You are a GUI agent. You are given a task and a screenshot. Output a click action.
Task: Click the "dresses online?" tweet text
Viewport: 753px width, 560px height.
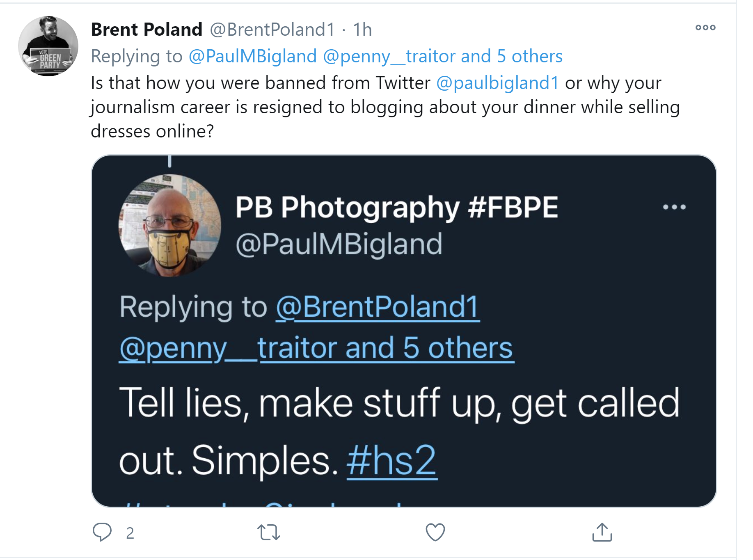tap(152, 131)
